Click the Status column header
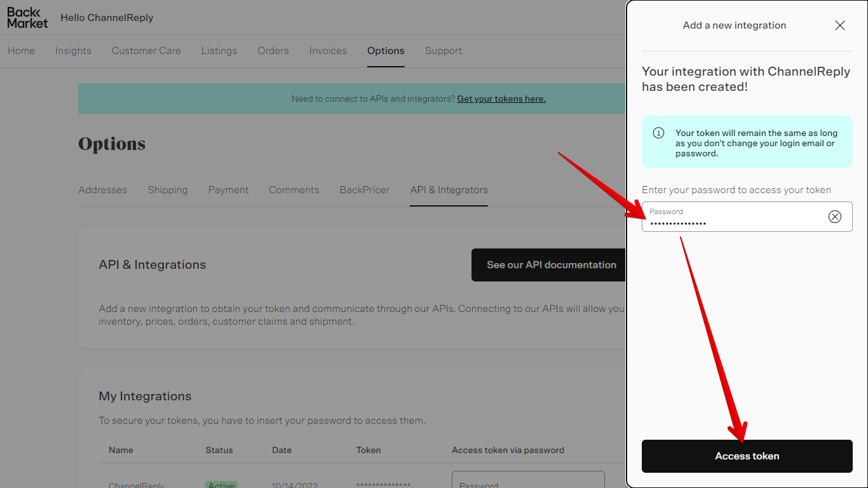Image resolution: width=868 pixels, height=488 pixels. coord(219,450)
